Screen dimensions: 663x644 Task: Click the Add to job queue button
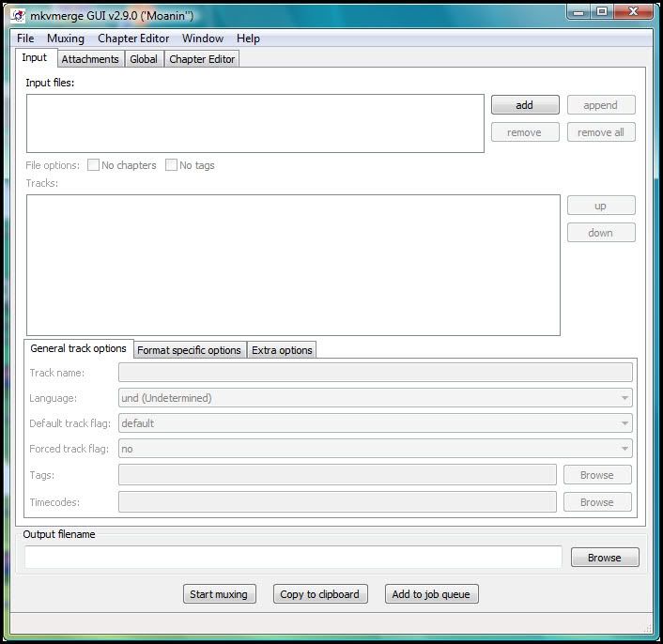pos(432,593)
